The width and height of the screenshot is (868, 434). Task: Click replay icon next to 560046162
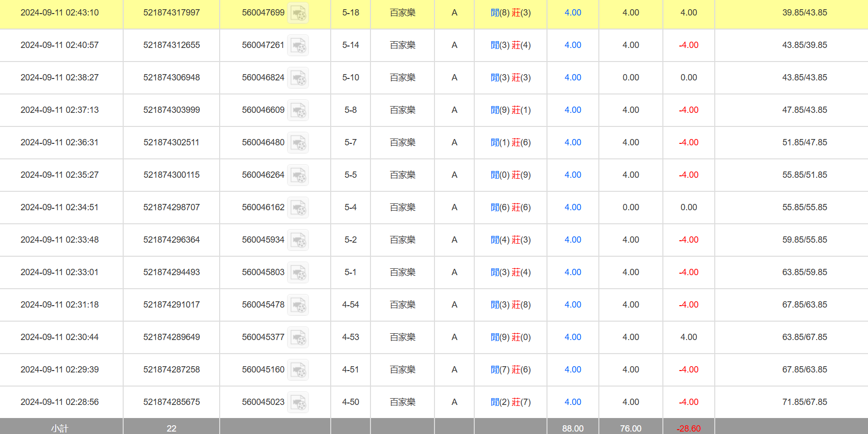click(x=298, y=208)
